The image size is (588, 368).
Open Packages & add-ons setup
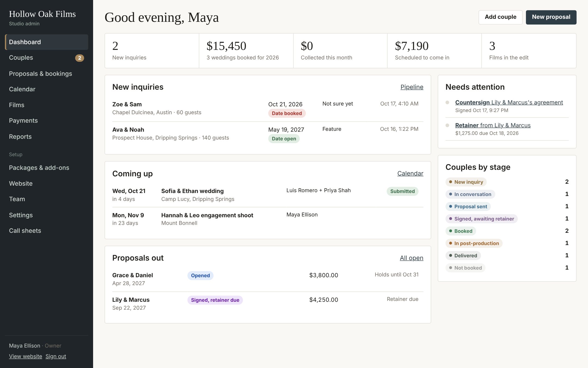pos(47,168)
